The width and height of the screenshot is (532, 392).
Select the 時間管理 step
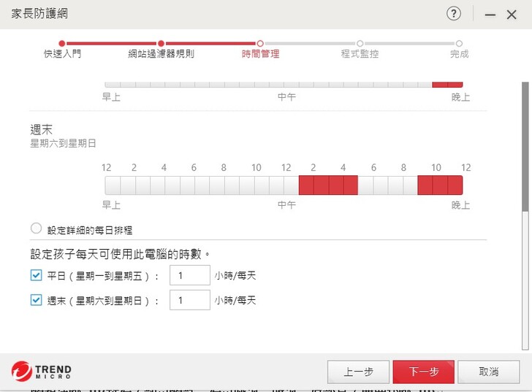[x=260, y=49]
